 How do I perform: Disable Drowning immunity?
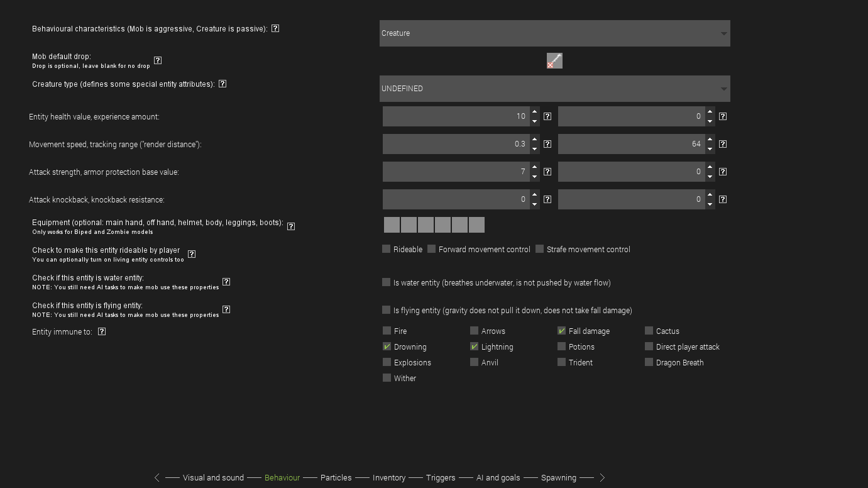(386, 346)
